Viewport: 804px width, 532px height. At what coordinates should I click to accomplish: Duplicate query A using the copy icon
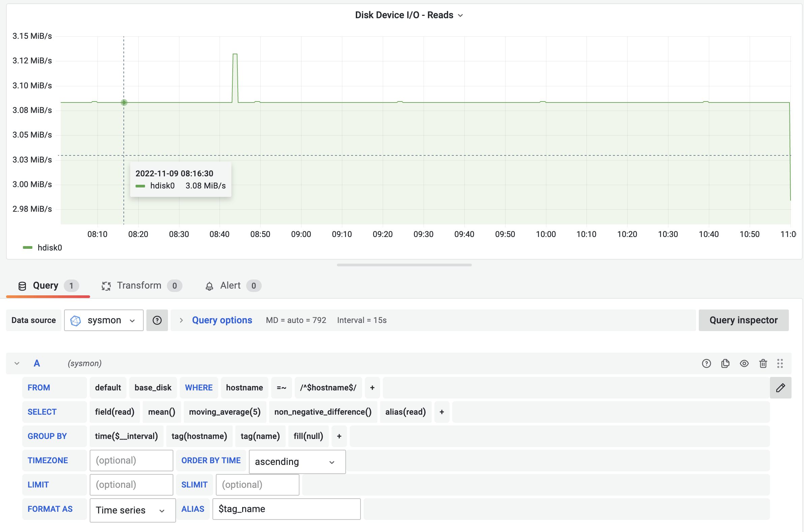(x=725, y=363)
